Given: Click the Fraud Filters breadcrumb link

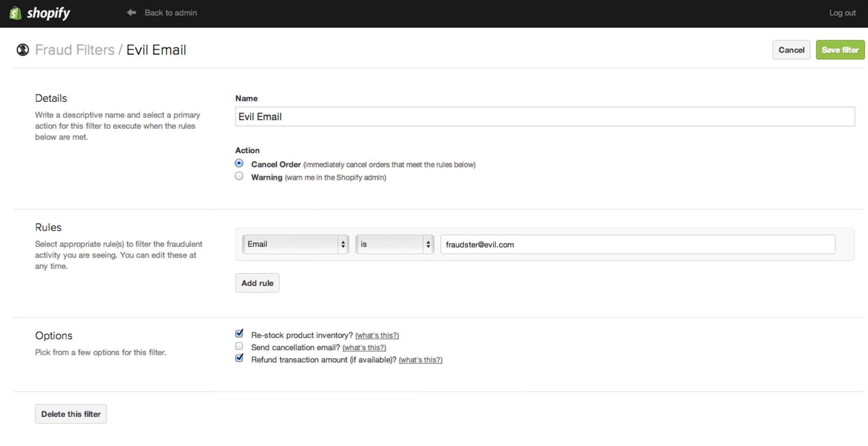Looking at the screenshot, I should [x=74, y=49].
